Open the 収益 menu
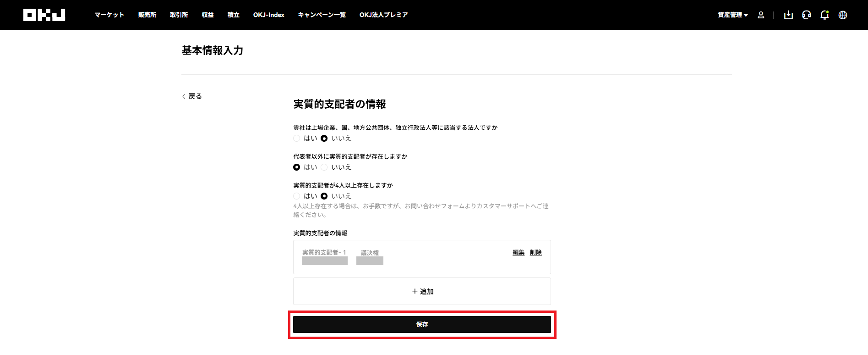 [x=208, y=15]
